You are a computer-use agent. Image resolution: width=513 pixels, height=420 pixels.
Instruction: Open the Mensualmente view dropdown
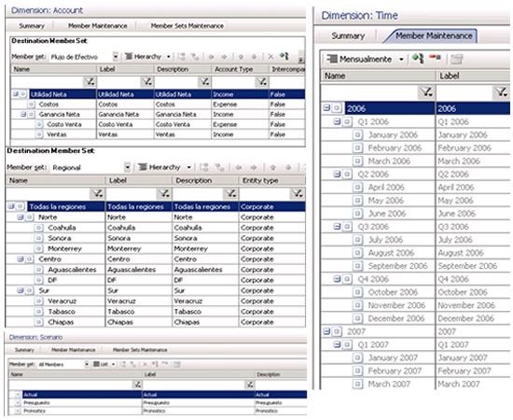[401, 59]
